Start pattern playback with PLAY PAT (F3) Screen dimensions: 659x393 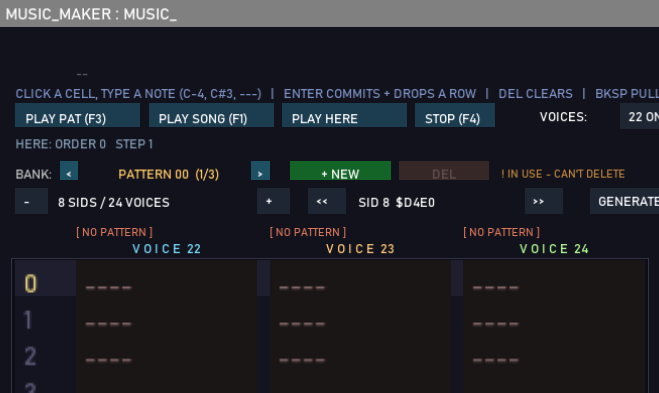77,116
